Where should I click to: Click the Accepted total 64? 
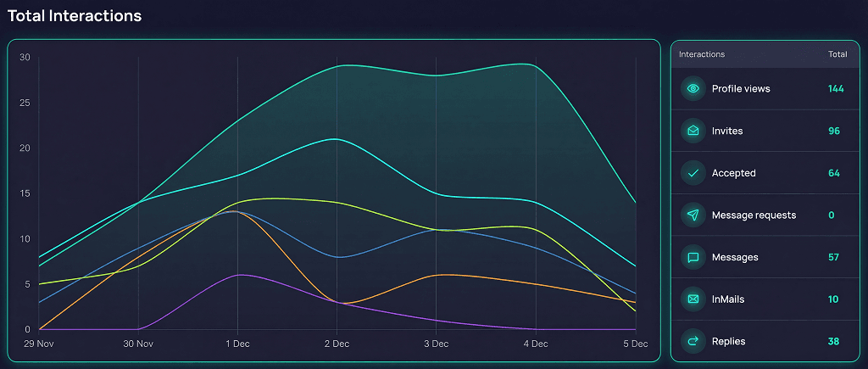[x=834, y=173]
